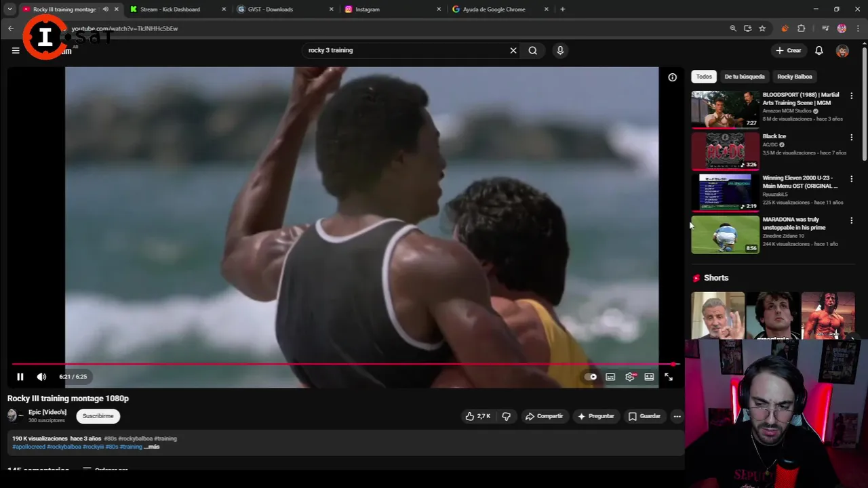Toggle subtitles in video player
This screenshot has height=488, width=868.
(610, 377)
